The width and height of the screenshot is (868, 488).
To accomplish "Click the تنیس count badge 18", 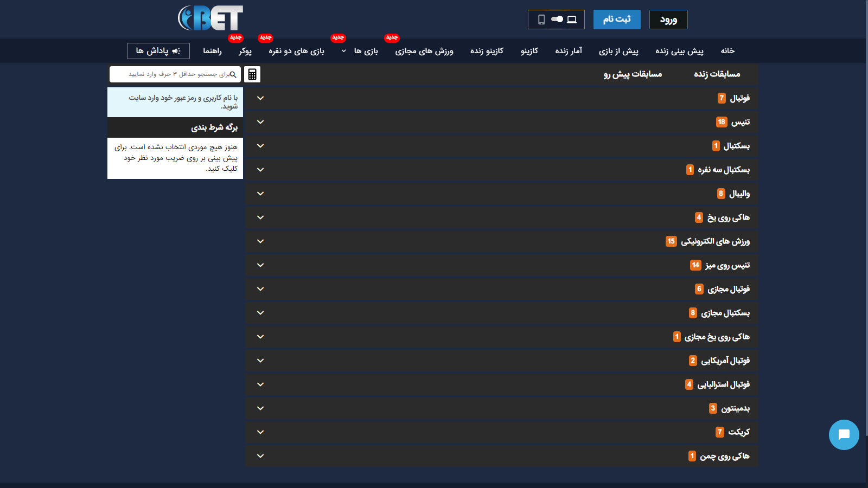I will coord(722,122).
